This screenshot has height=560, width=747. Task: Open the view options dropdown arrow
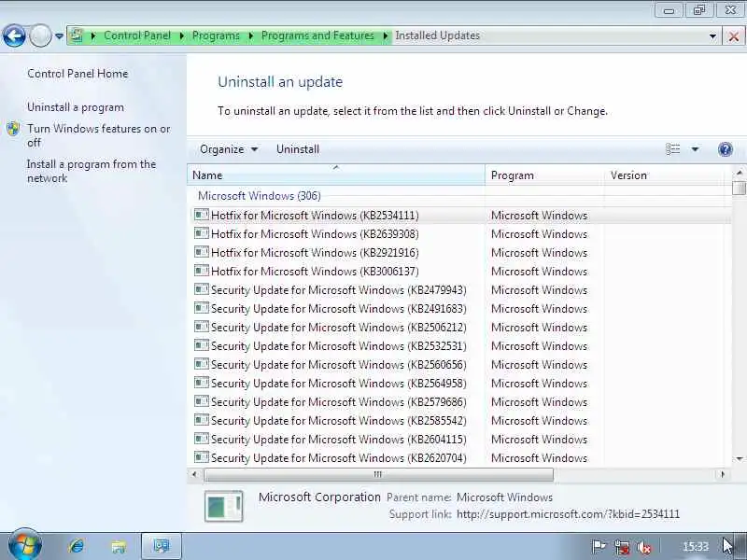tap(695, 149)
